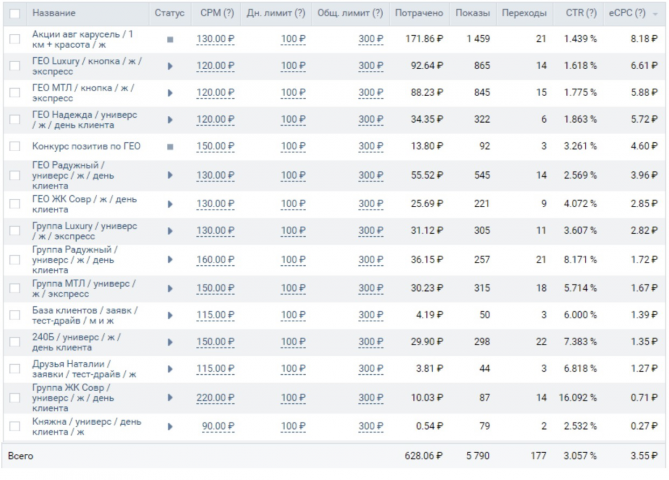Click the total impressions 5 790
The image size is (669, 480).
click(x=478, y=456)
